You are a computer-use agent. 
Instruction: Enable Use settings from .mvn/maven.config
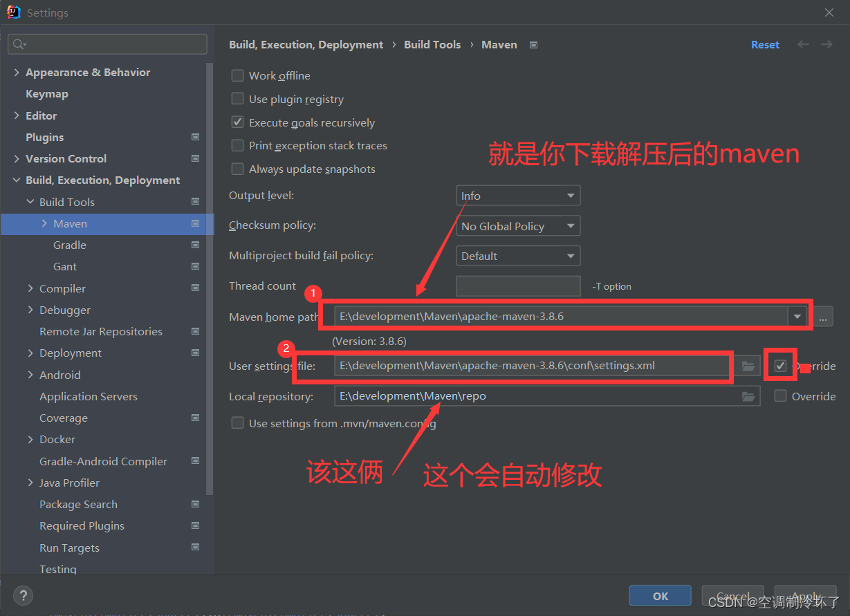(237, 423)
